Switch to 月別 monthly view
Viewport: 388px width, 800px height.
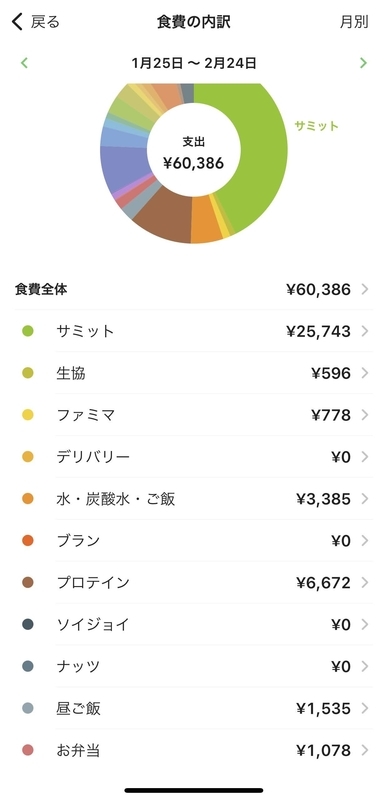(354, 22)
